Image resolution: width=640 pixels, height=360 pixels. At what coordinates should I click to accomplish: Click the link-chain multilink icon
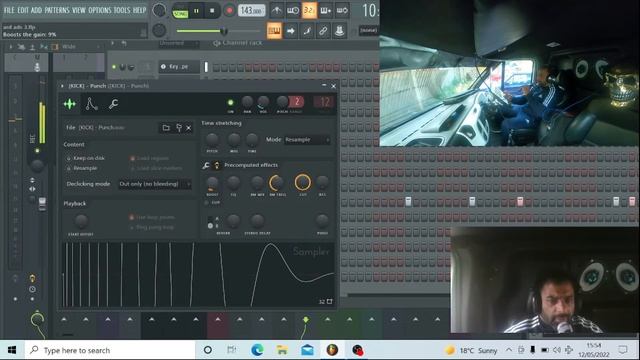click(x=323, y=31)
